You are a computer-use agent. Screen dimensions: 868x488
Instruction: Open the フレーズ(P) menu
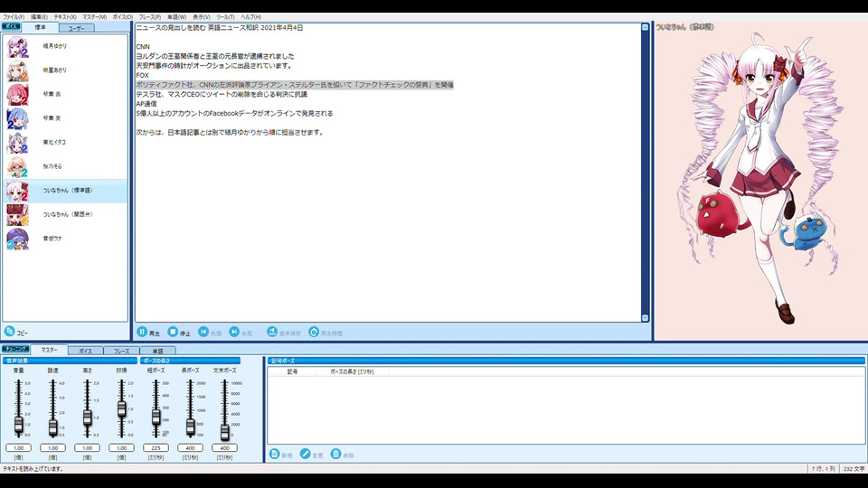(x=150, y=17)
